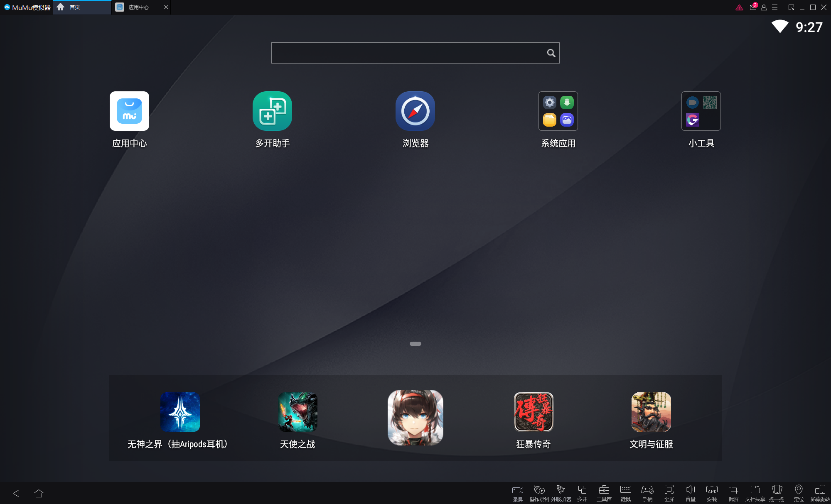
Task: Open the hamburger menu in title bar
Action: (x=775, y=7)
